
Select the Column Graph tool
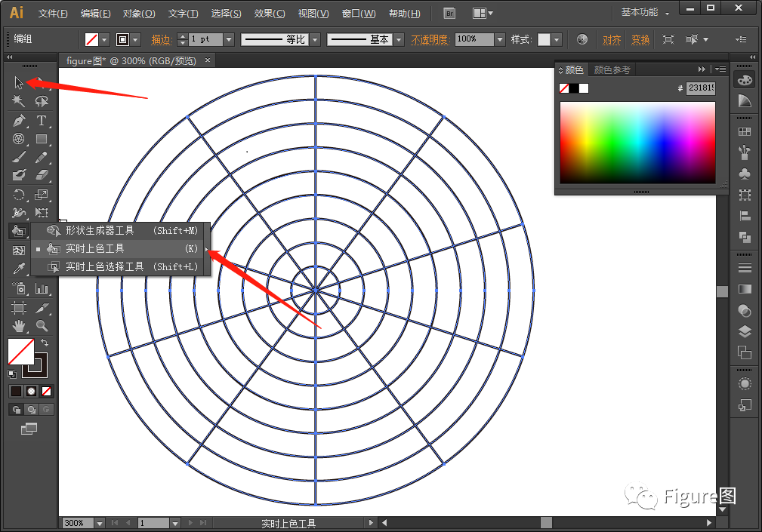[42, 289]
